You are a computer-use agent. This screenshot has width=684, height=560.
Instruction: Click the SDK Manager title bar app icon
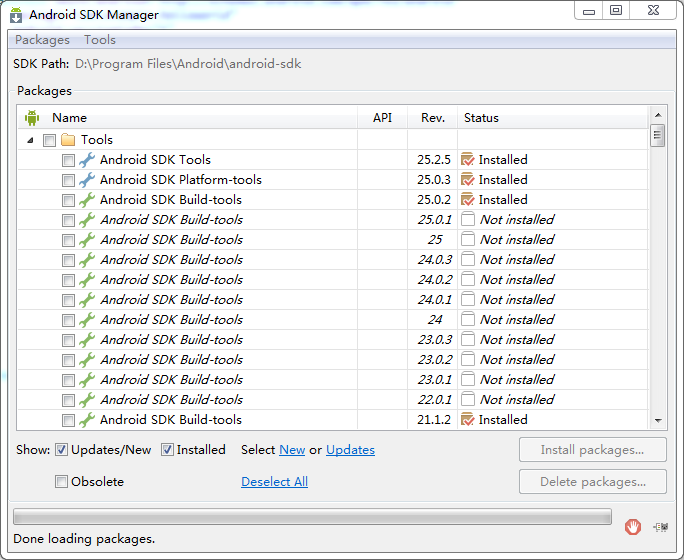pos(16,15)
